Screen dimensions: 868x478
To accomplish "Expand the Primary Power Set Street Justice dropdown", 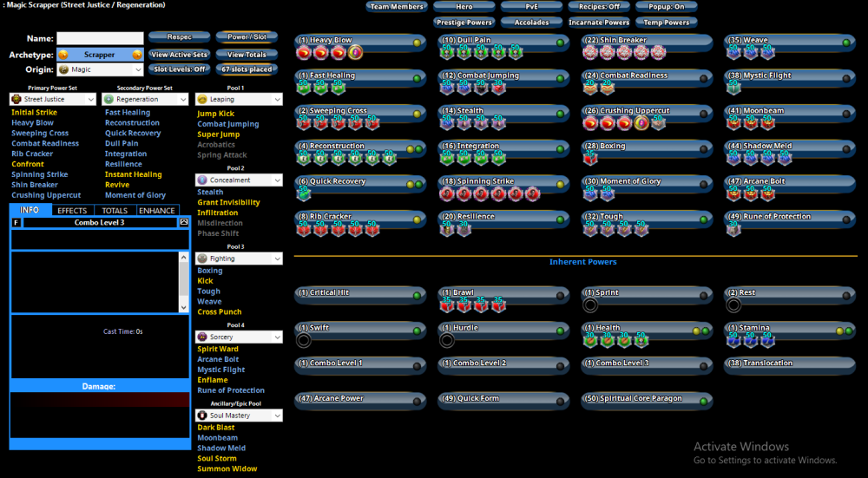I will pos(51,100).
